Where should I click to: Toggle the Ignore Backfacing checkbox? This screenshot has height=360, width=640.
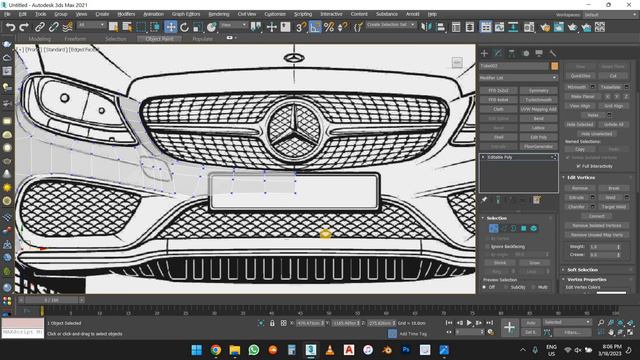pyautogui.click(x=487, y=247)
